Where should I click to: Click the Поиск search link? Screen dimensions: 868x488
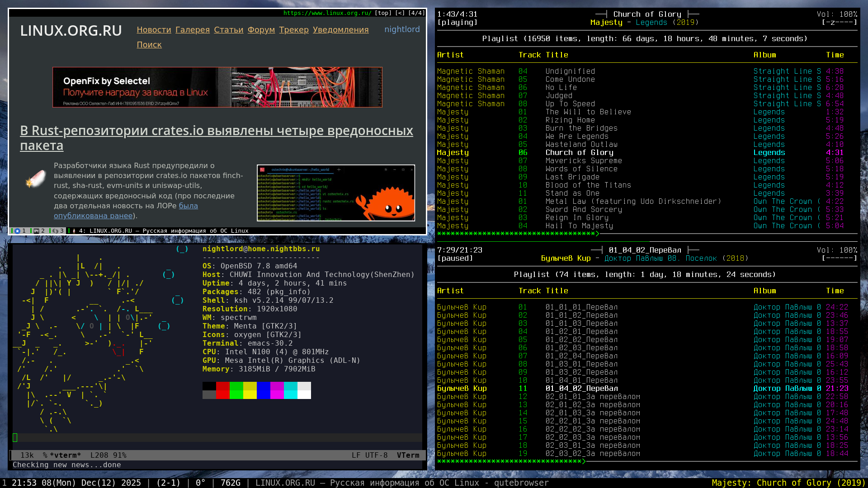tap(149, 45)
